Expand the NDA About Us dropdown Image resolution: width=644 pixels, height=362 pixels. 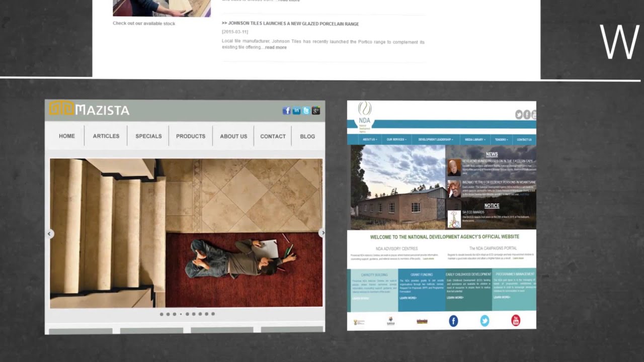click(370, 140)
